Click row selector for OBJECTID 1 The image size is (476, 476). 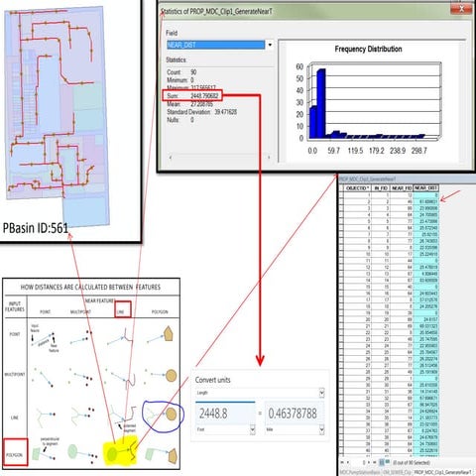coord(341,195)
